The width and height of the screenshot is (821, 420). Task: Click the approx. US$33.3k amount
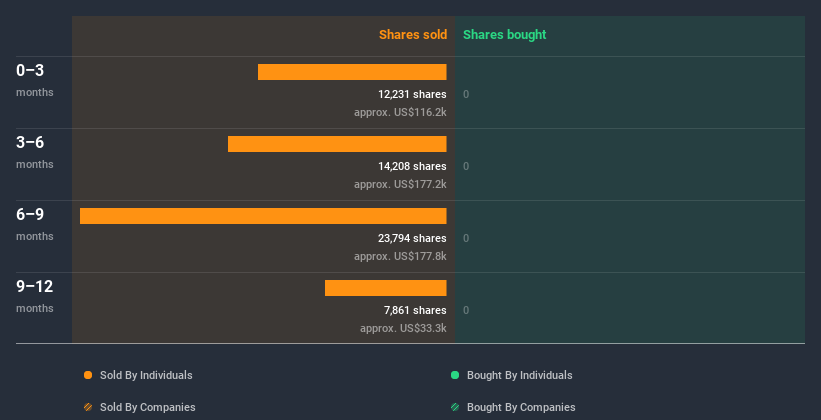tap(403, 328)
